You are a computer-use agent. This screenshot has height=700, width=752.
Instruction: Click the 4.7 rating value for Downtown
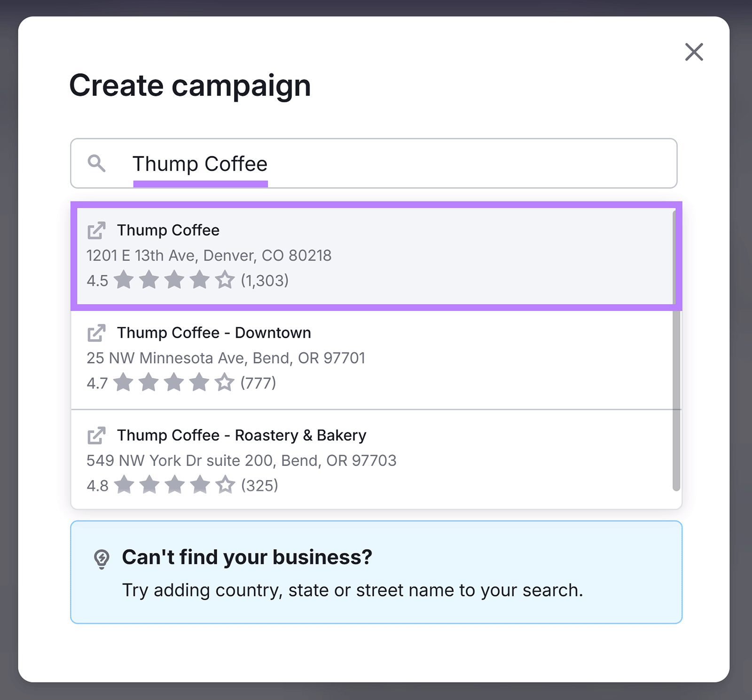[97, 383]
